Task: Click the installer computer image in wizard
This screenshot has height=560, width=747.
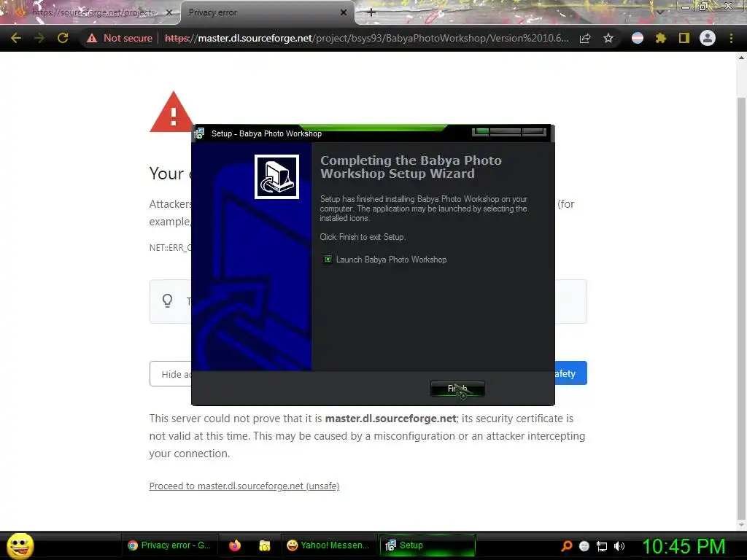Action: [x=276, y=176]
